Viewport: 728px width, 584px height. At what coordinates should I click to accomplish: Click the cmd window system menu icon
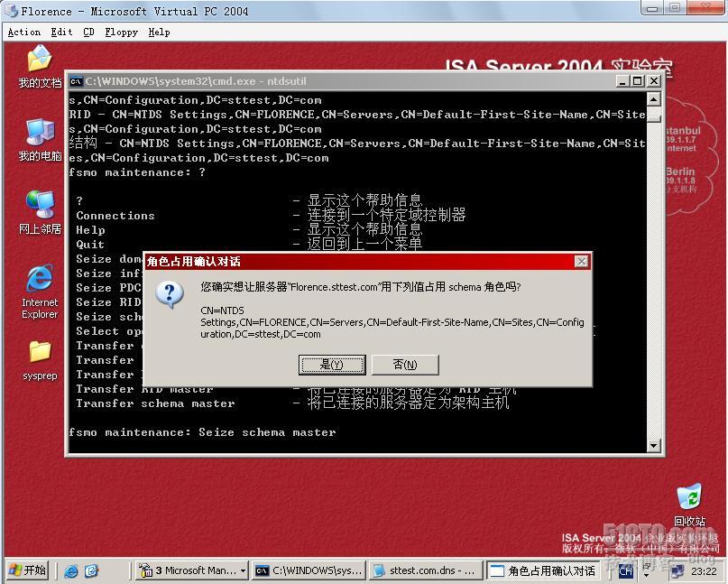click(76, 81)
